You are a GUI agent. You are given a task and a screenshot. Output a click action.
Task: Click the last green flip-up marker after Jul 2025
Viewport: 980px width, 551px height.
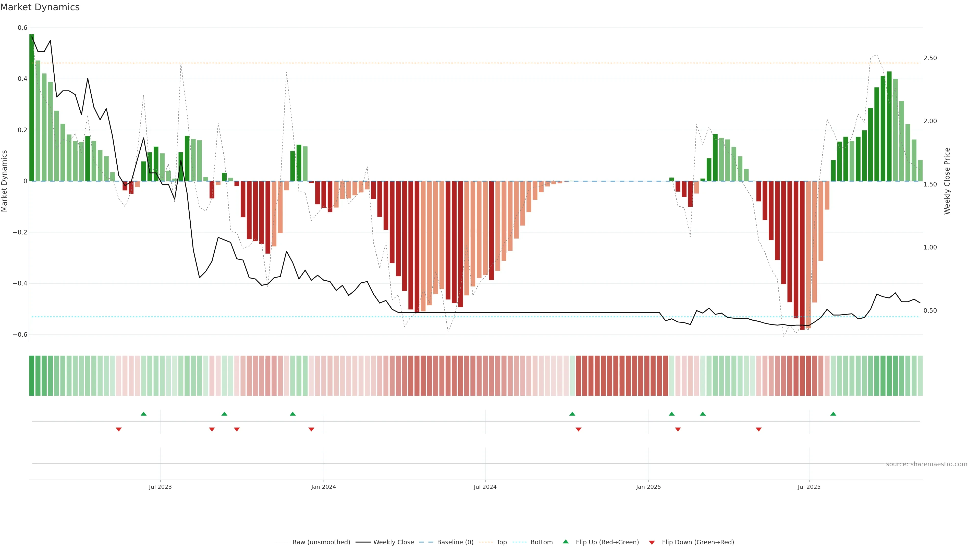point(833,414)
